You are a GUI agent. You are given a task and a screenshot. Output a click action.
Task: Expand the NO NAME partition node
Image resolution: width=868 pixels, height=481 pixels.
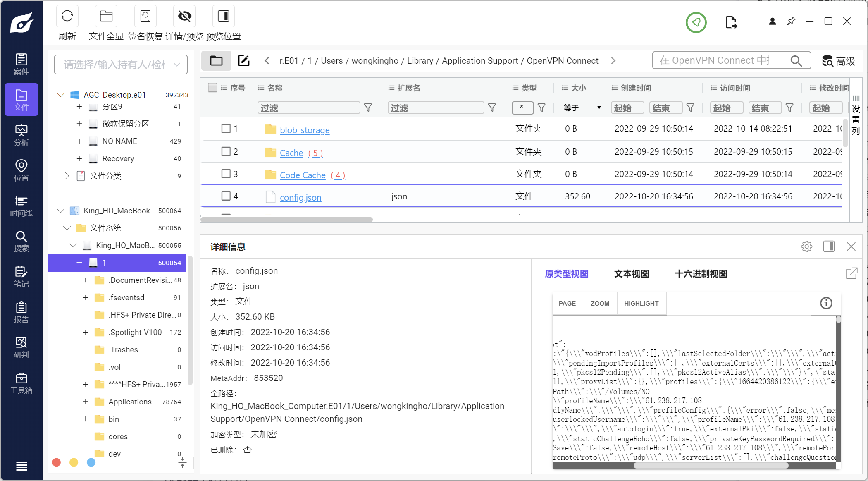[79, 141]
